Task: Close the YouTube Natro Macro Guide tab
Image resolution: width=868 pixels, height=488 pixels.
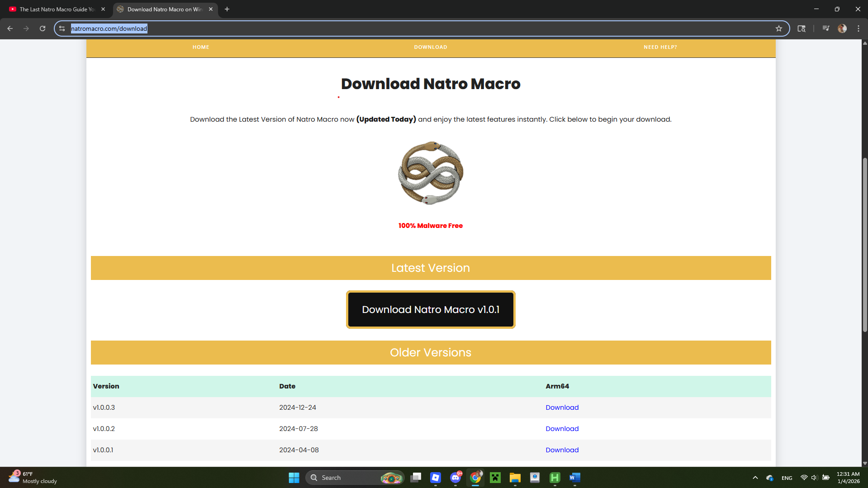Action: pyautogui.click(x=103, y=9)
